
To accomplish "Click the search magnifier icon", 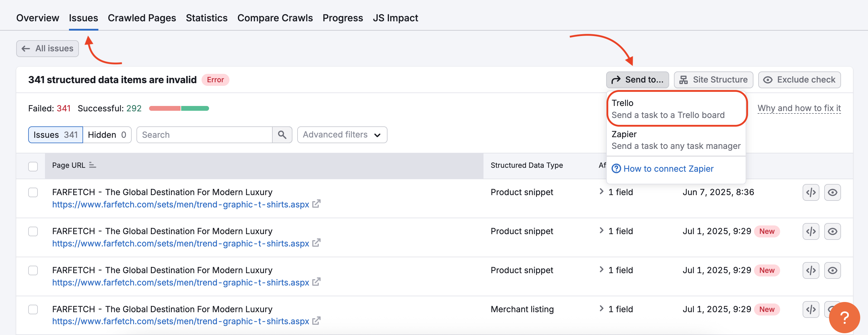I will click(282, 134).
